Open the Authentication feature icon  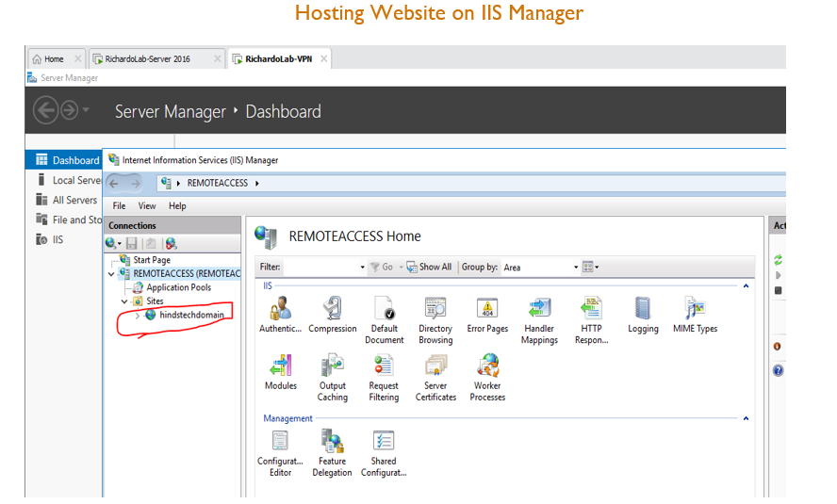pos(280,315)
